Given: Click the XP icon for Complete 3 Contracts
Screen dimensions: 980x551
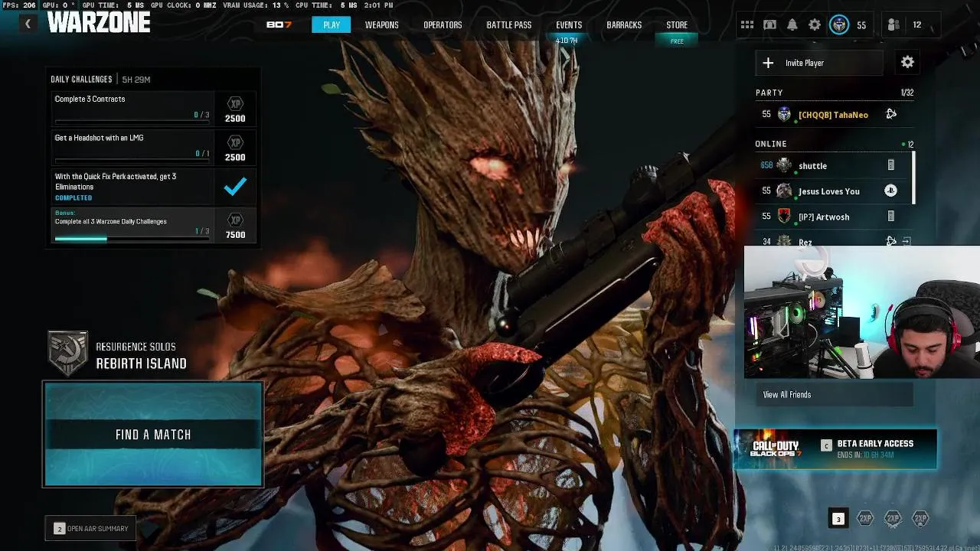Looking at the screenshot, I should 235,103.
